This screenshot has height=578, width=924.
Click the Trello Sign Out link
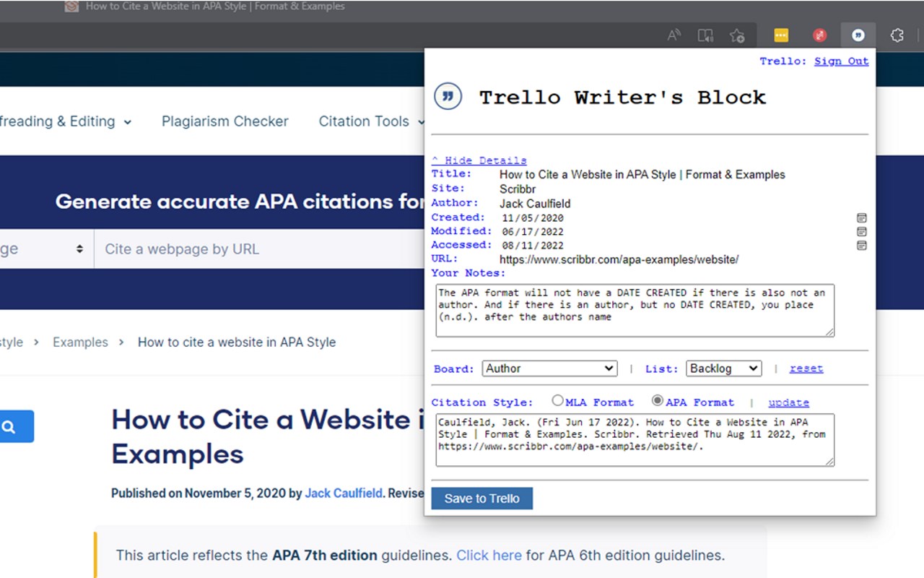click(841, 61)
